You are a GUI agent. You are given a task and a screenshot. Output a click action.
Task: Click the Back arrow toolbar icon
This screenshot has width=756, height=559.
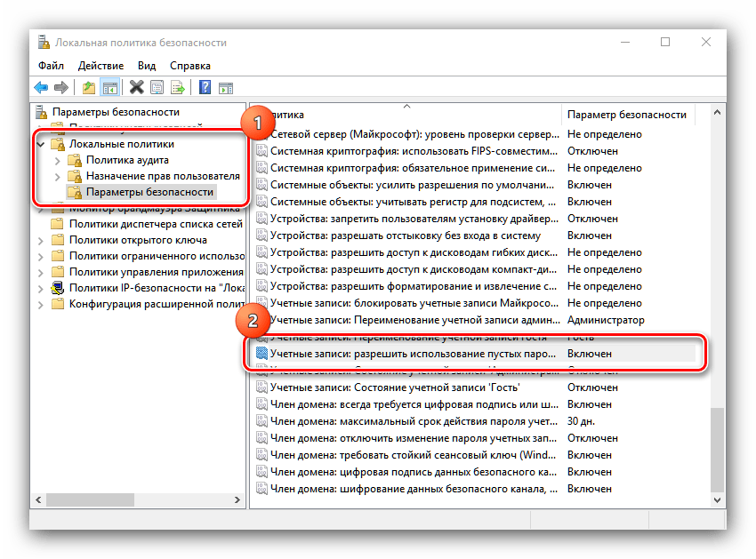click(41, 87)
